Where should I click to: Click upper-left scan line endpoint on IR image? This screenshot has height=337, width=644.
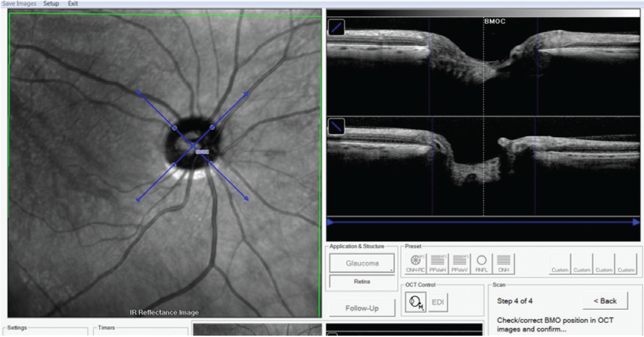coord(138,92)
